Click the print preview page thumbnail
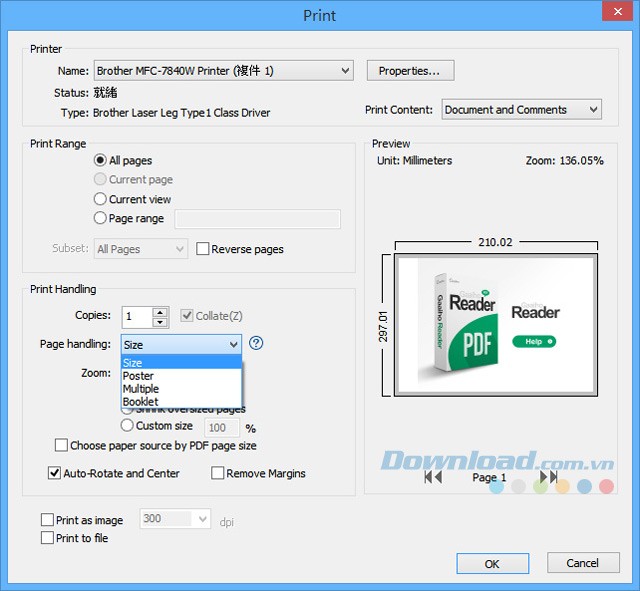Image resolution: width=640 pixels, height=591 pixels. click(x=496, y=325)
